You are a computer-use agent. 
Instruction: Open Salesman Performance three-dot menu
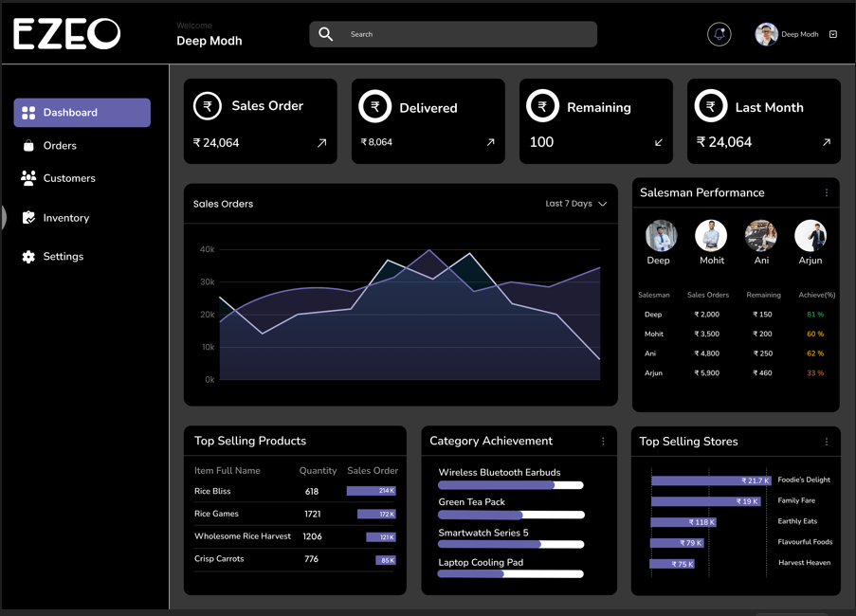click(x=826, y=192)
